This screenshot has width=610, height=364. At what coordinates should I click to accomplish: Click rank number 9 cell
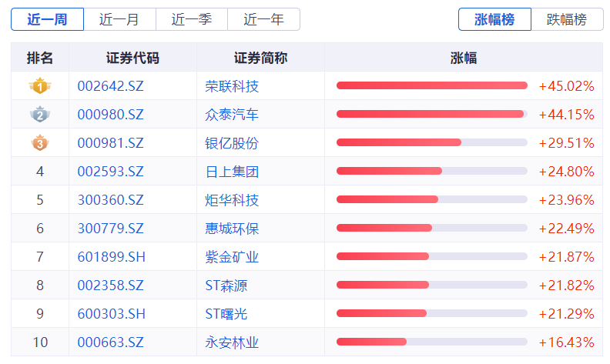coord(40,314)
